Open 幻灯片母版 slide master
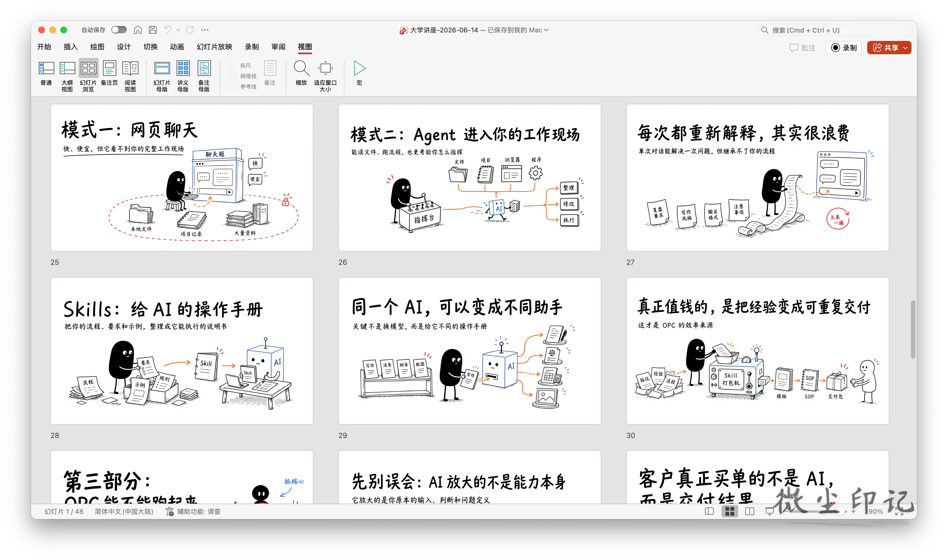The image size is (948, 560). click(x=162, y=77)
